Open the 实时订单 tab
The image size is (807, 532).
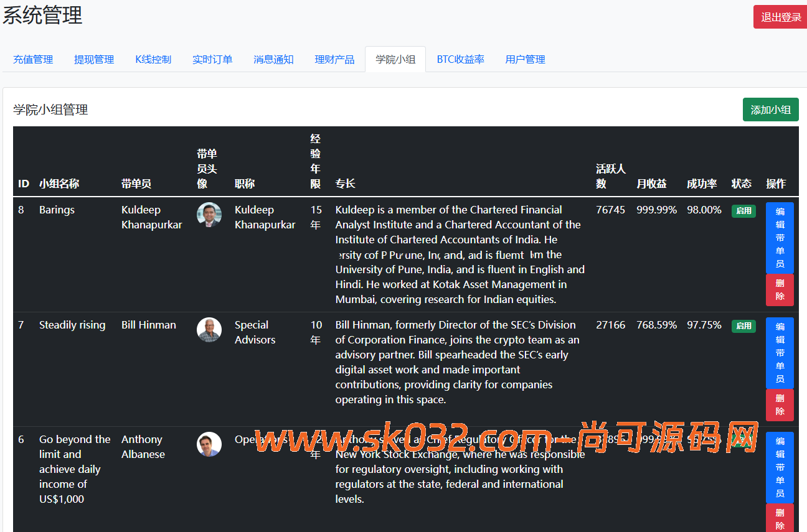[x=212, y=58]
